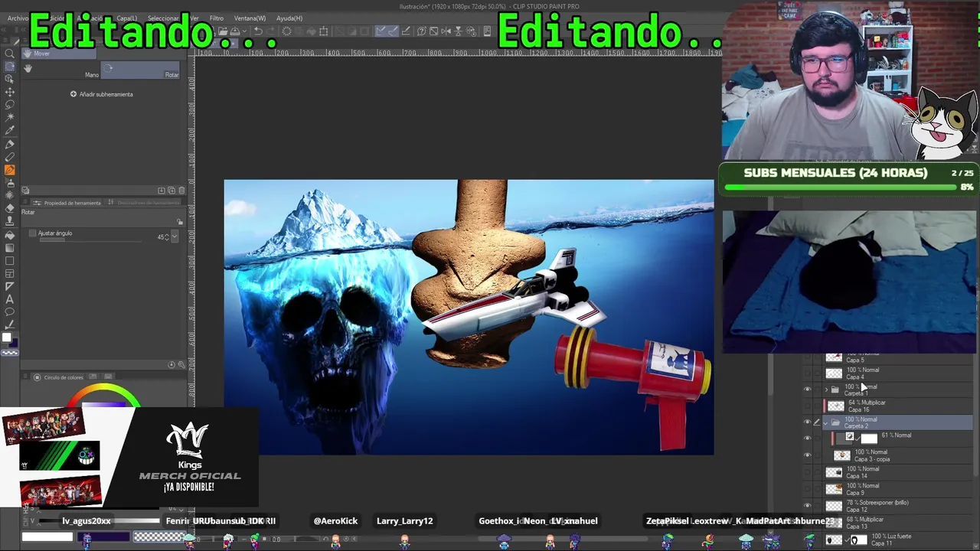Select the Text tool
This screenshot has height=551, width=980.
pyautogui.click(x=10, y=299)
